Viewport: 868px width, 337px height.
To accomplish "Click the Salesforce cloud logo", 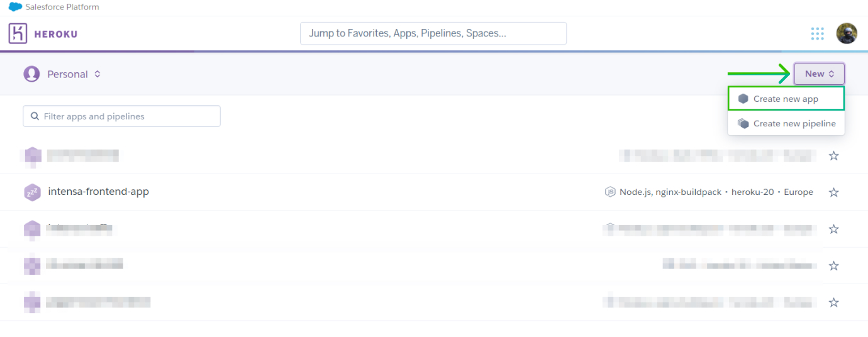I will click(15, 7).
